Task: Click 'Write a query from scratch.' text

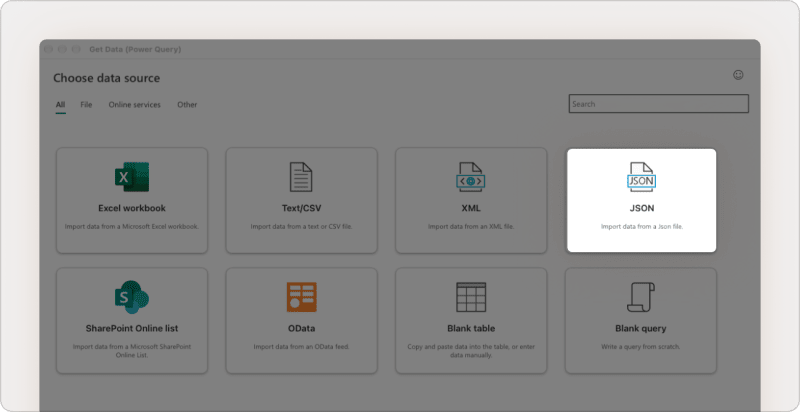Action: coord(640,347)
